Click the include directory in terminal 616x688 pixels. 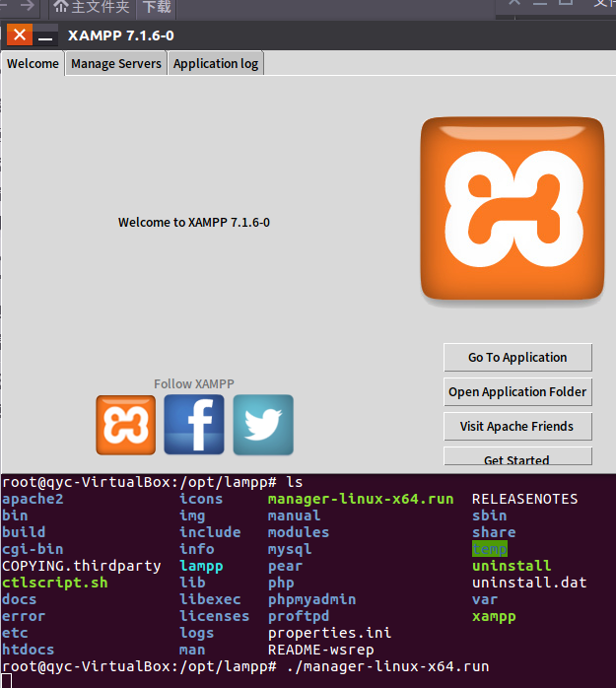tap(210, 532)
